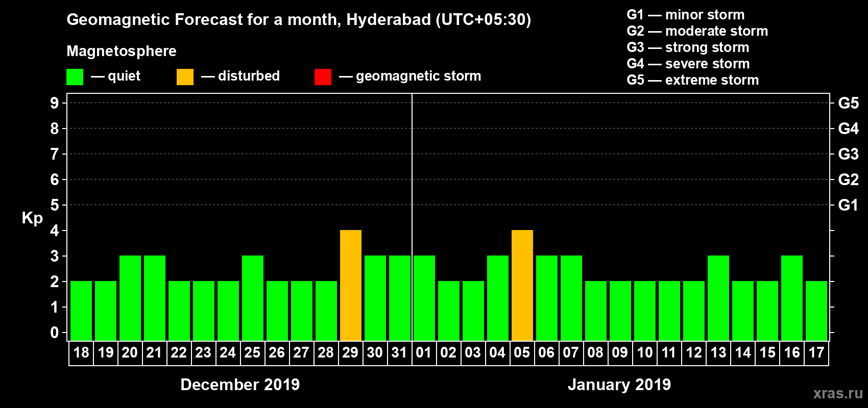Click date label 26 on the axis
Image resolution: width=868 pixels, height=408 pixels.
click(277, 352)
